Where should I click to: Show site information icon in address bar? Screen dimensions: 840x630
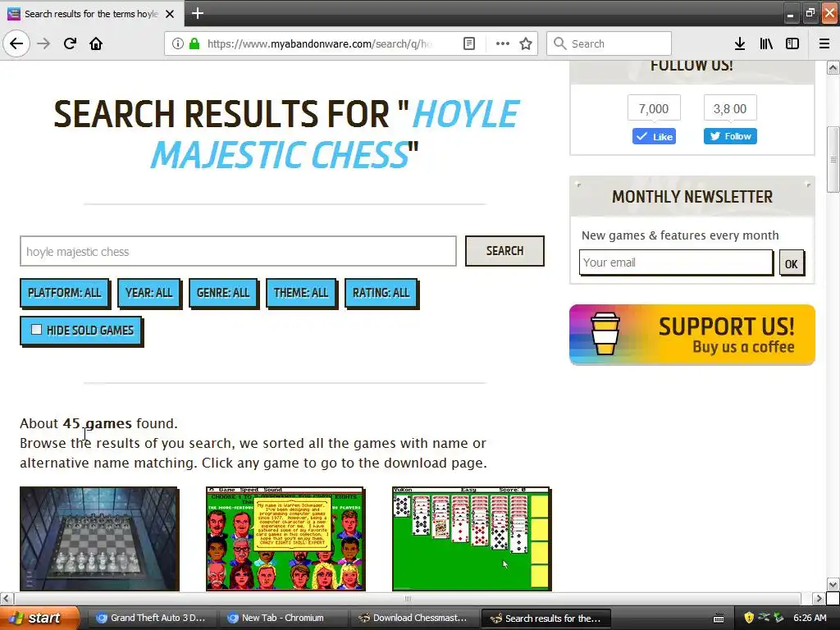tap(177, 43)
